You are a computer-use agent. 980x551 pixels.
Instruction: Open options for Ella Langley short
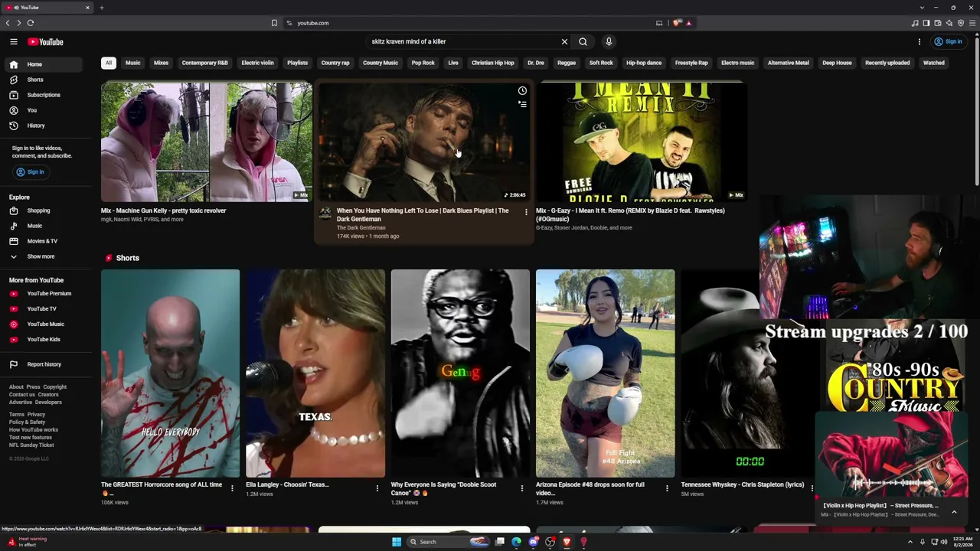click(377, 488)
